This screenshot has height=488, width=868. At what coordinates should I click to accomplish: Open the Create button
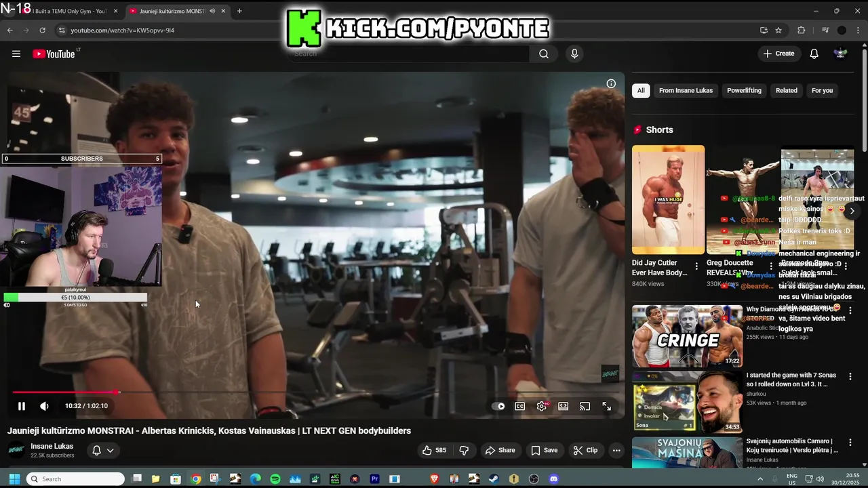(x=778, y=54)
